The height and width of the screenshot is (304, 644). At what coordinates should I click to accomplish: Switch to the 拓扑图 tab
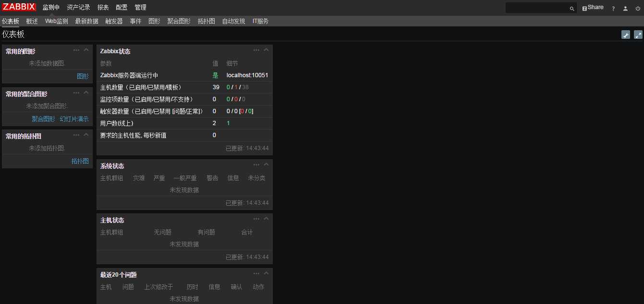(x=207, y=21)
